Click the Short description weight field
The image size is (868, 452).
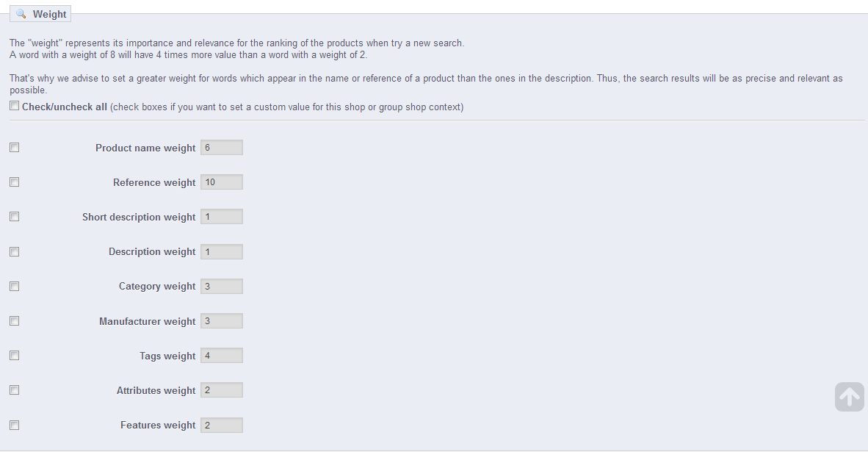[221, 217]
